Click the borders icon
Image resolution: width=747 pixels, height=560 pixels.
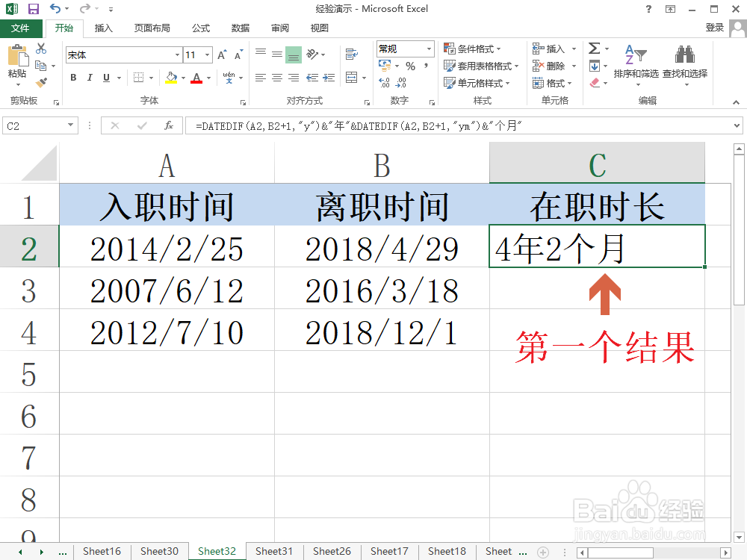[139, 78]
